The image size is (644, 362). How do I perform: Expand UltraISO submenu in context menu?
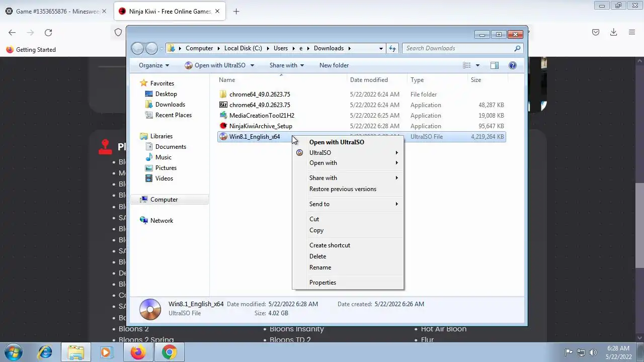(x=348, y=153)
